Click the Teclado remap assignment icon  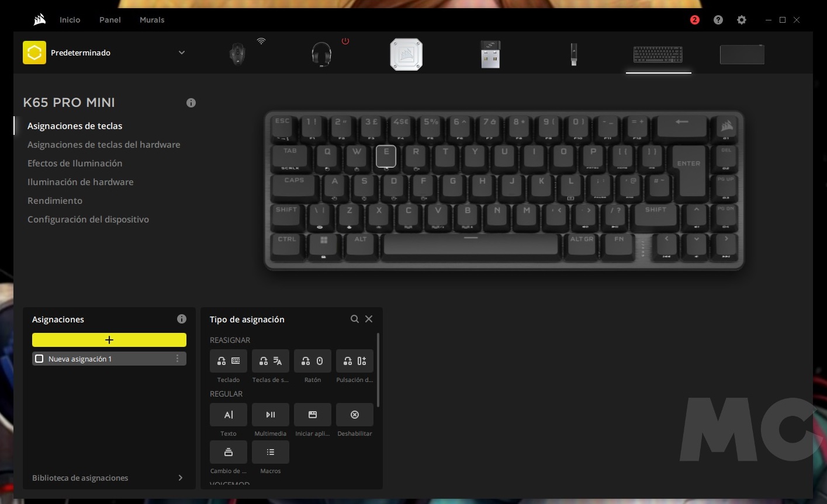pyautogui.click(x=229, y=361)
